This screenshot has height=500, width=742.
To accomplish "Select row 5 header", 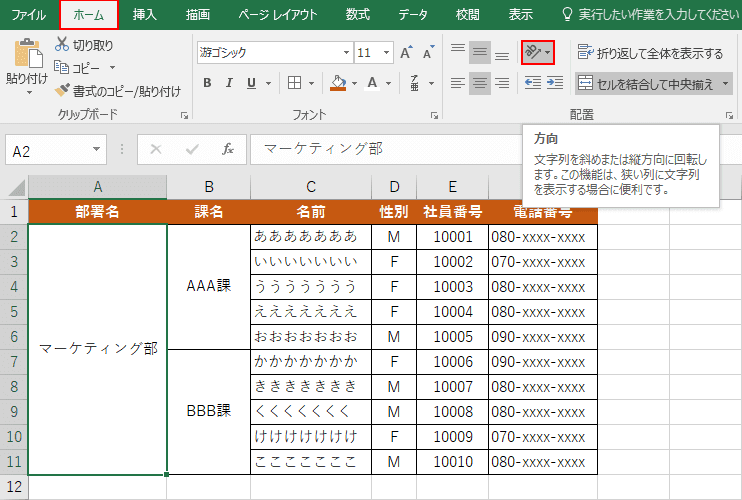I will pyautogui.click(x=14, y=312).
